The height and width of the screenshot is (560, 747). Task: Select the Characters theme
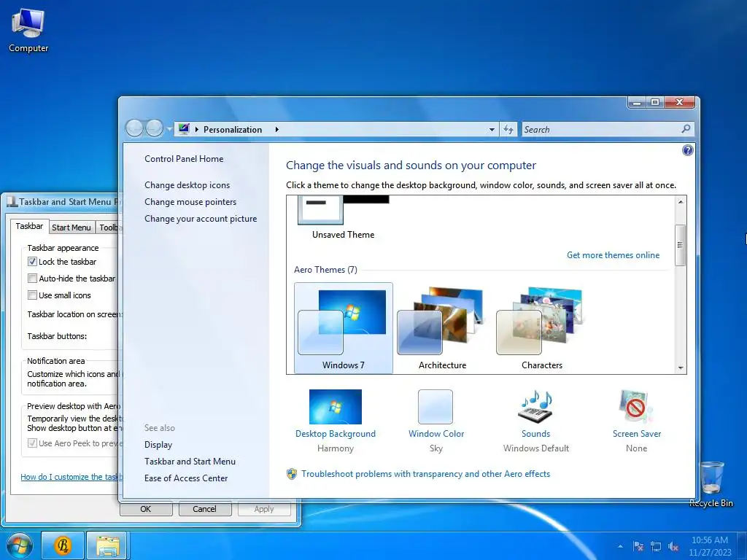point(542,327)
